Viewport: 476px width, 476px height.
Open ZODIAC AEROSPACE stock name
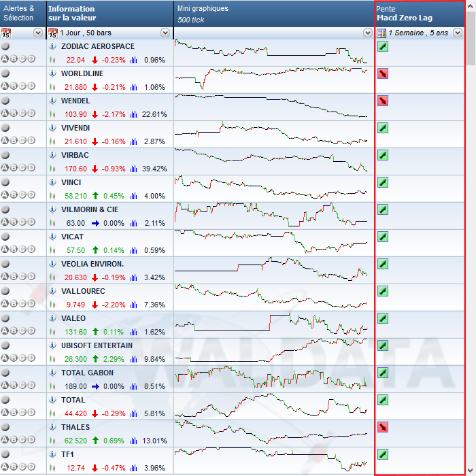click(98, 46)
